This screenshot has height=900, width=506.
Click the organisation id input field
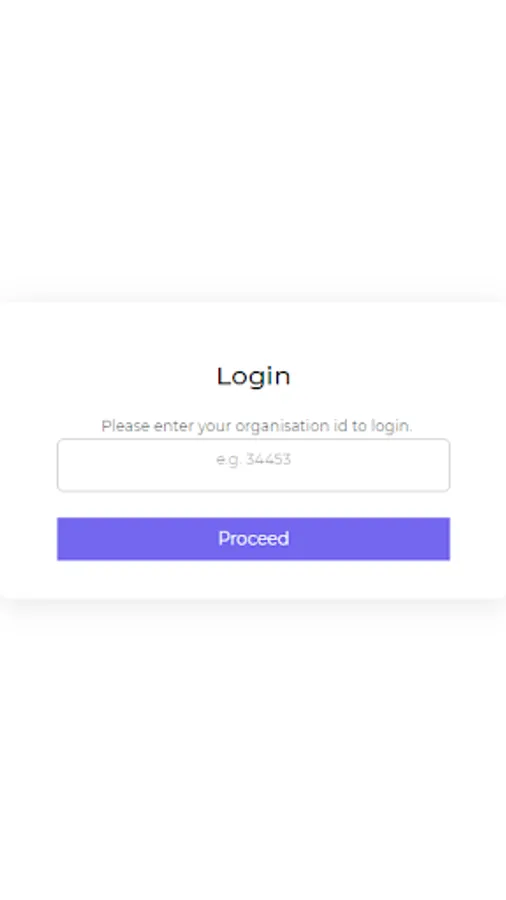(253, 465)
